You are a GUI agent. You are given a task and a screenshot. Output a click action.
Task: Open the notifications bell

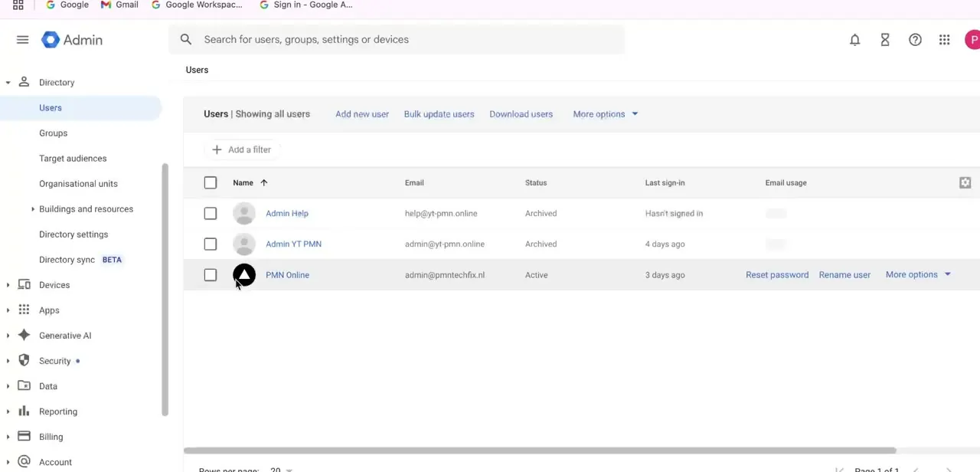tap(855, 40)
